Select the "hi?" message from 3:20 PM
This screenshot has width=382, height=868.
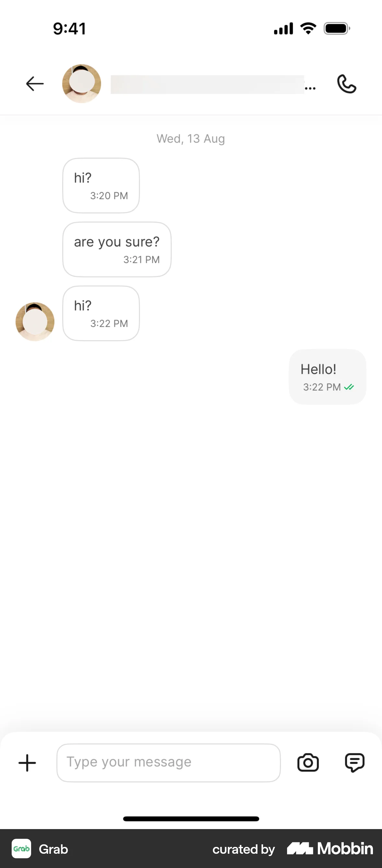click(101, 185)
